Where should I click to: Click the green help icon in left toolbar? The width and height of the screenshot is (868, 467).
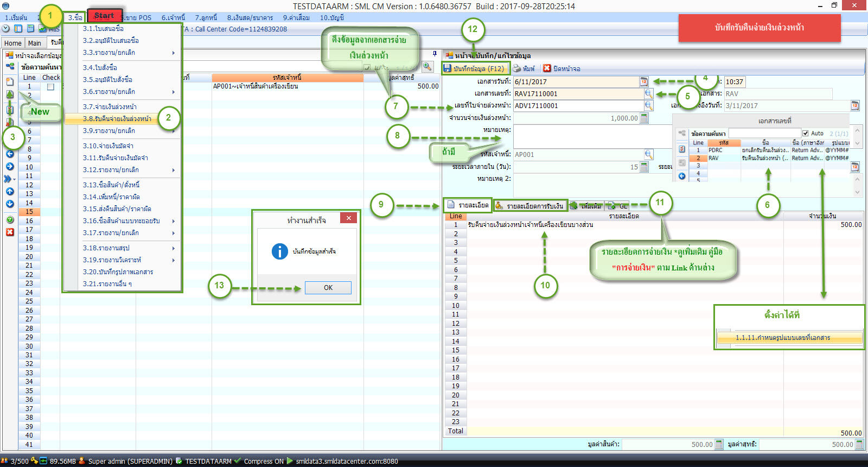[x=10, y=220]
